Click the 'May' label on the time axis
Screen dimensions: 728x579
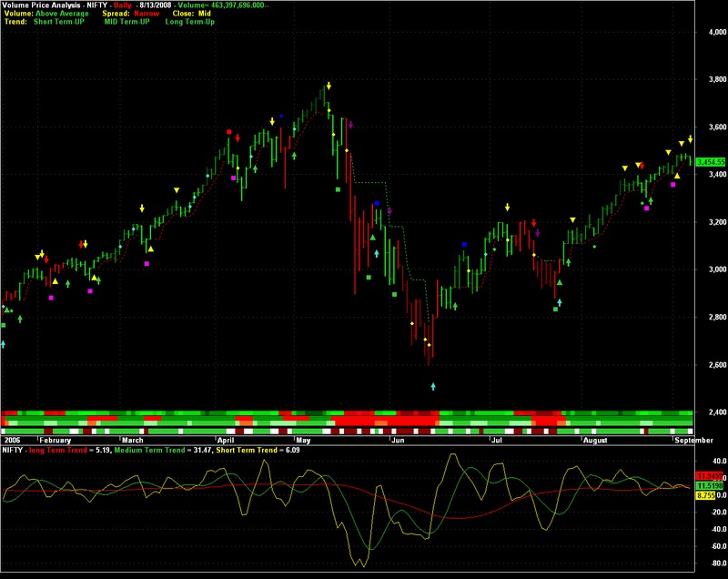(303, 441)
